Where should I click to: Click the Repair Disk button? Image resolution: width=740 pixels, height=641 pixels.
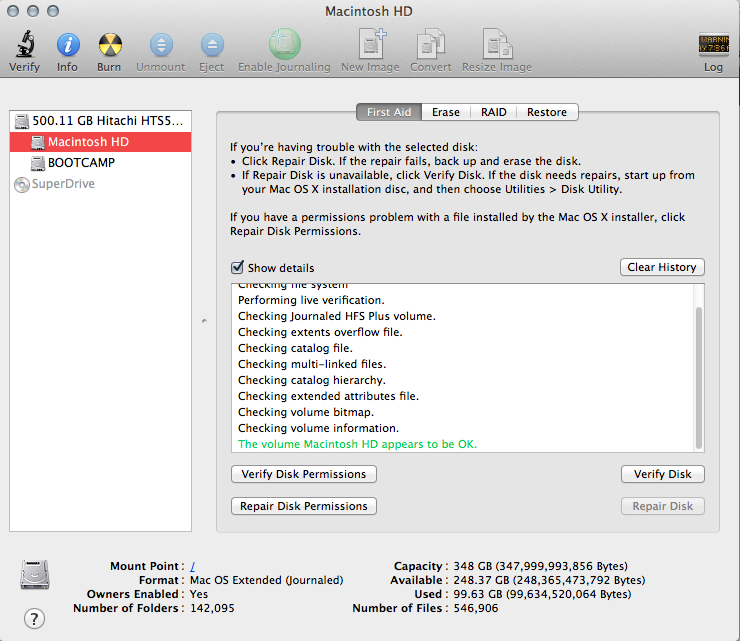[663, 506]
